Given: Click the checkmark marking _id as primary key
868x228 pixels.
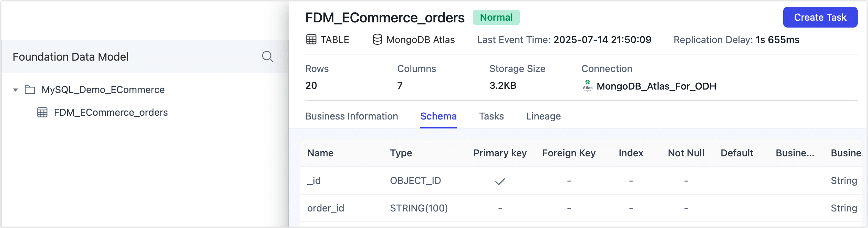Looking at the screenshot, I should pos(500,180).
